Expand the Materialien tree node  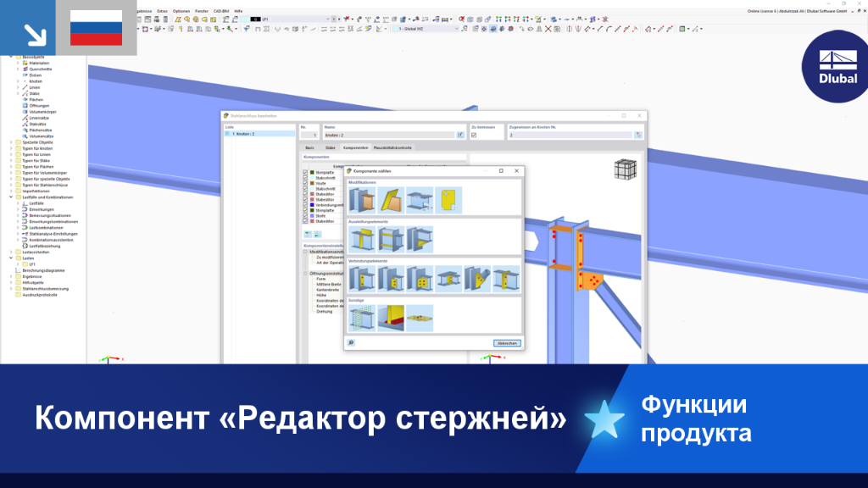(18, 63)
